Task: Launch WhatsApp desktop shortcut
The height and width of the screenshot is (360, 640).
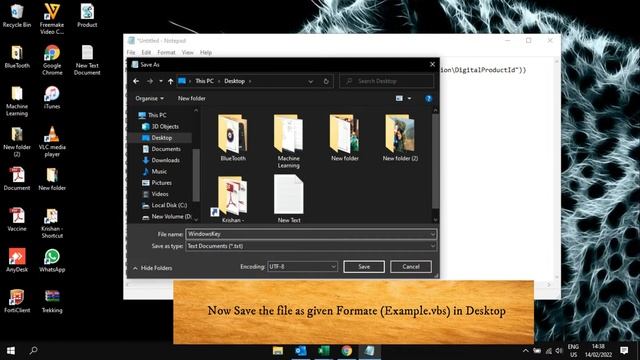Action: pyautogui.click(x=52, y=260)
